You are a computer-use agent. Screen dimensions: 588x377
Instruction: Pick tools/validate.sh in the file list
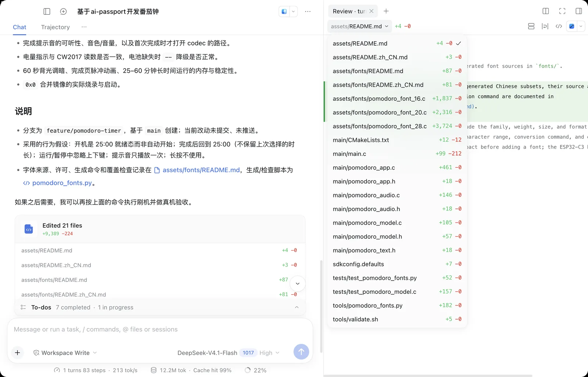tap(397, 319)
